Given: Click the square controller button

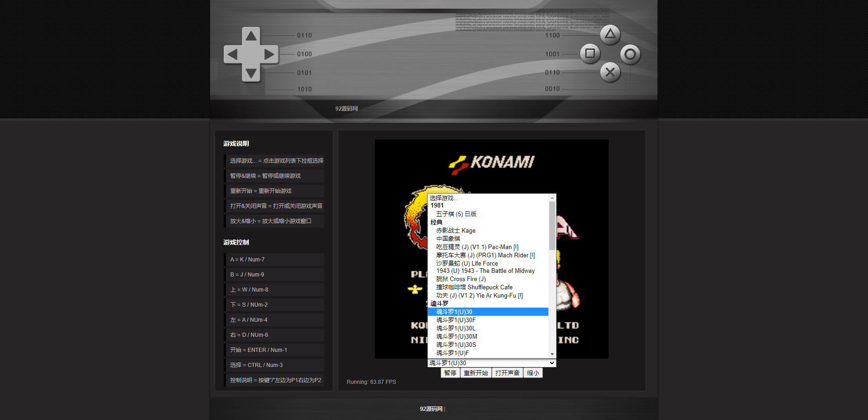Looking at the screenshot, I should pyautogui.click(x=590, y=53).
